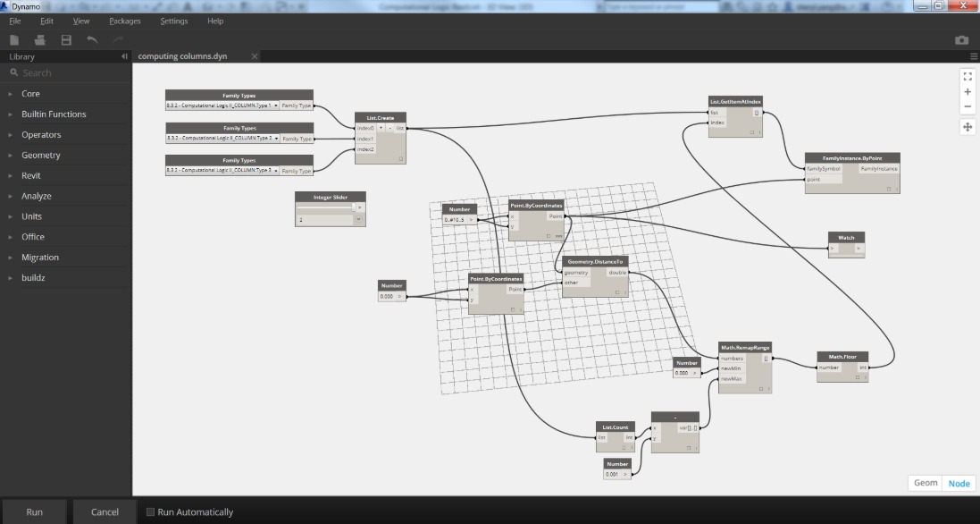Screen dimensions: 980x524
Task: Select the computing columns.dyn tab
Action: (182, 56)
